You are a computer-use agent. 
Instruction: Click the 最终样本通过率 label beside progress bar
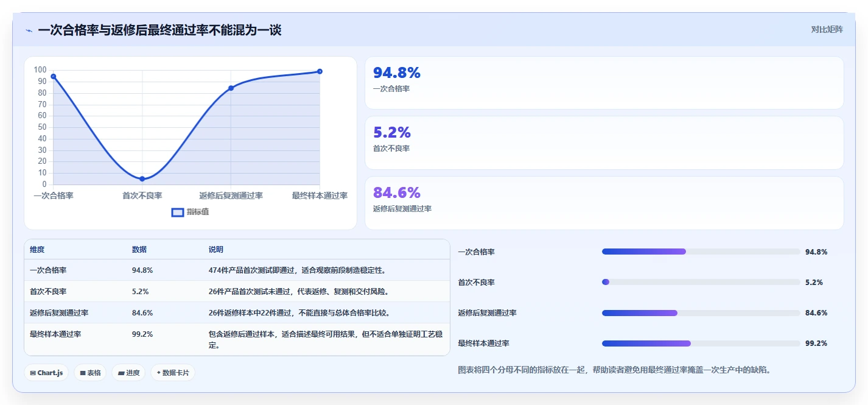[483, 343]
